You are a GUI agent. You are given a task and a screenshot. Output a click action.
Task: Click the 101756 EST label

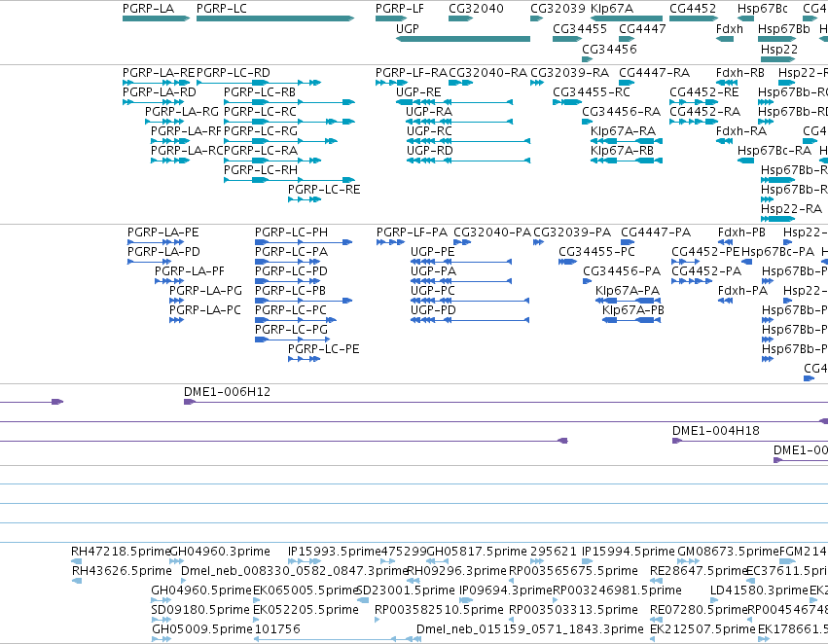[x=277, y=629]
